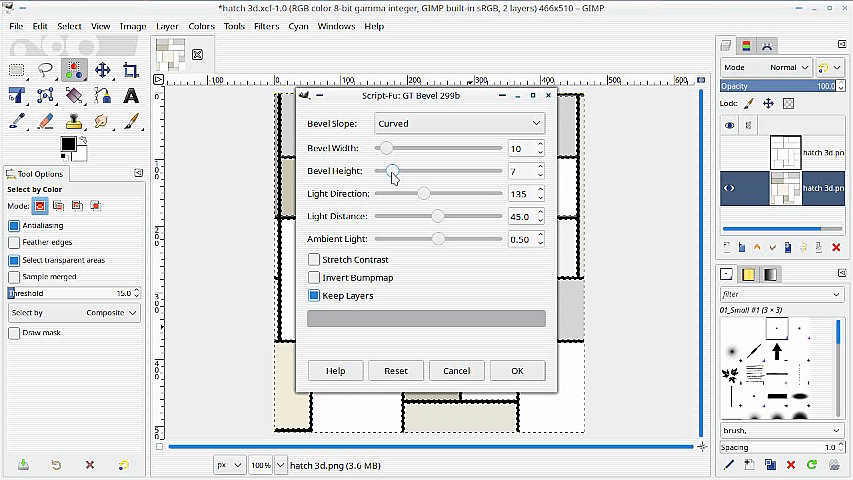Enable Draw mask checkbox
Viewport: 853px width, 480px height.
coord(14,333)
